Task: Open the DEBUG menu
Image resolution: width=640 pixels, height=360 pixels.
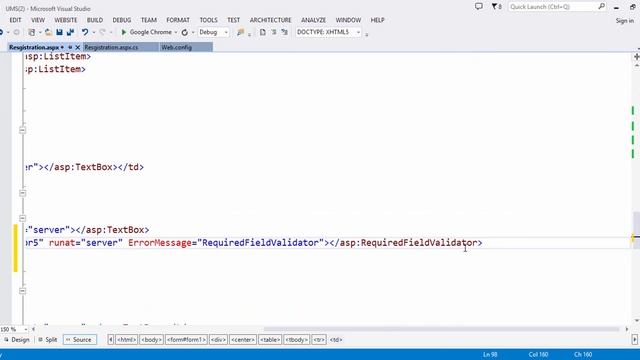Action: (x=122, y=20)
